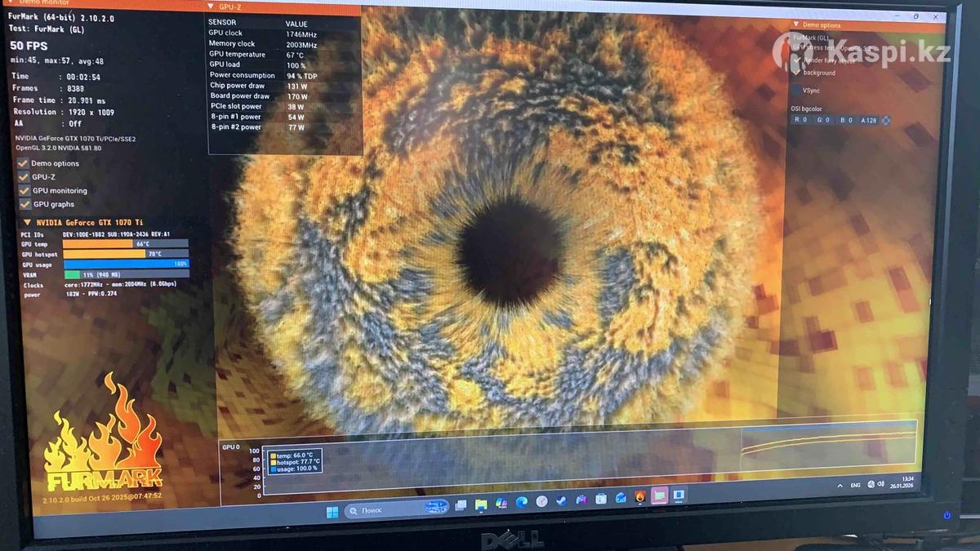Open the Microsoft Store taskbar icon

click(600, 498)
